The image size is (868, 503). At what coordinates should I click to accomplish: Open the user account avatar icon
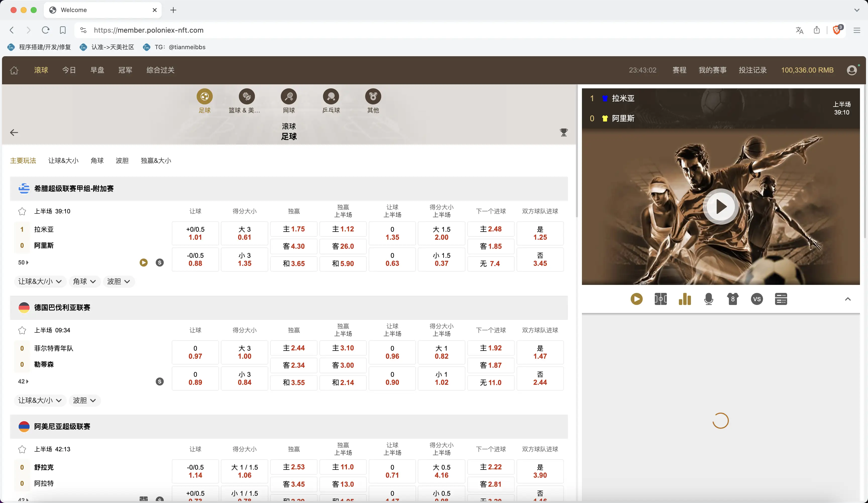pyautogui.click(x=852, y=70)
